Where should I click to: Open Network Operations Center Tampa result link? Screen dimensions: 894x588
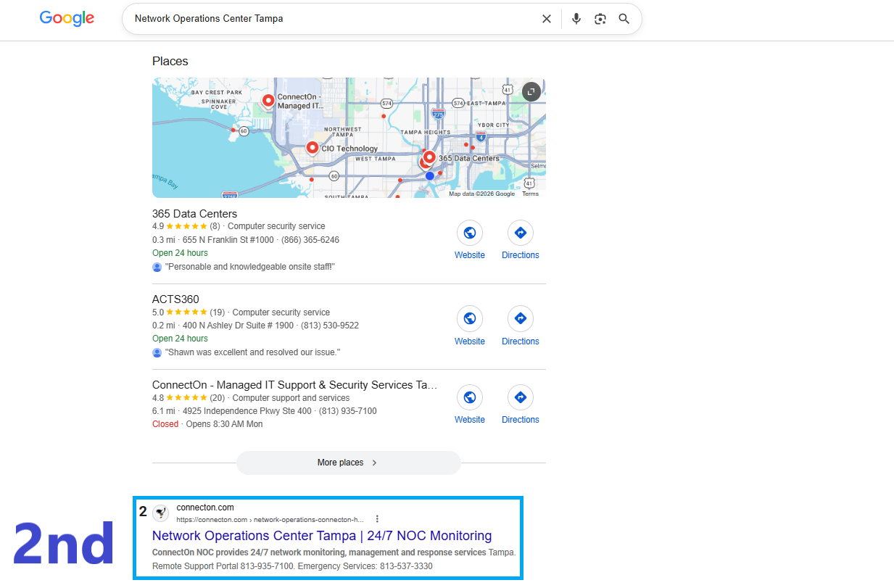pos(322,536)
